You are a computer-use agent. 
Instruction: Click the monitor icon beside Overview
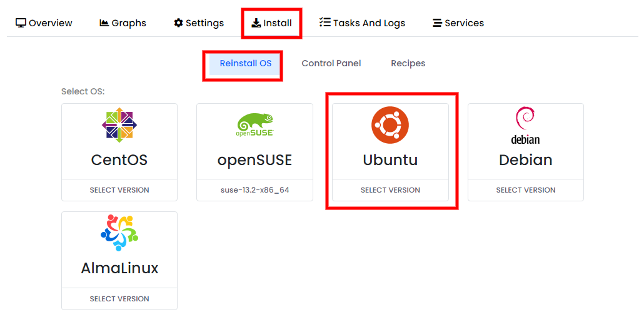[21, 23]
